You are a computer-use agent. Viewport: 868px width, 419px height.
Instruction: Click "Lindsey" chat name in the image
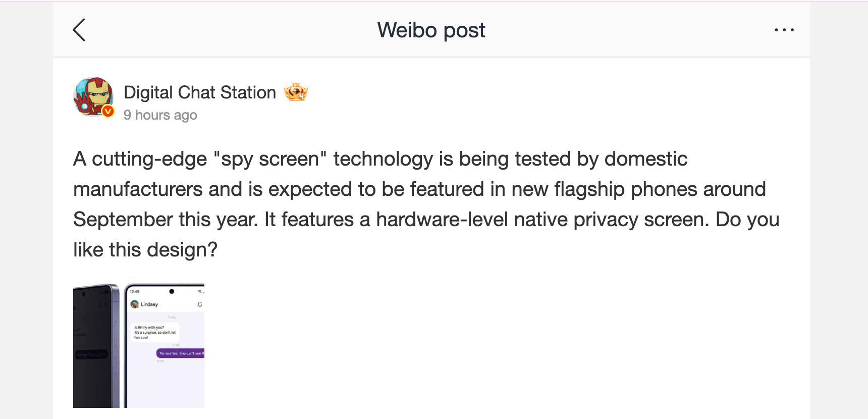click(149, 304)
